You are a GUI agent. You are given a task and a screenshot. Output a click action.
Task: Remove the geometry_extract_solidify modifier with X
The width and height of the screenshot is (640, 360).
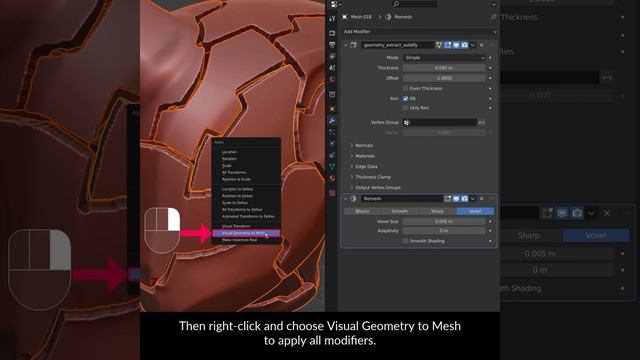482,45
